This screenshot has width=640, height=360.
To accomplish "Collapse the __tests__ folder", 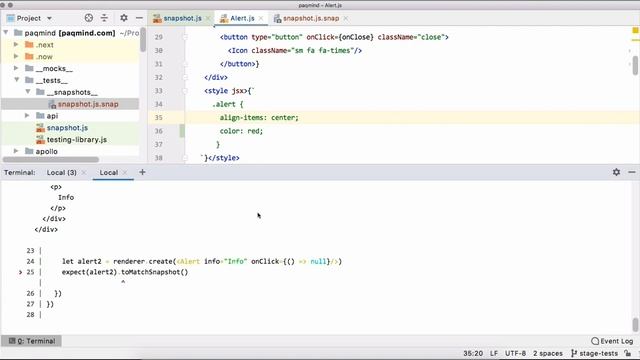I will pos(17,80).
